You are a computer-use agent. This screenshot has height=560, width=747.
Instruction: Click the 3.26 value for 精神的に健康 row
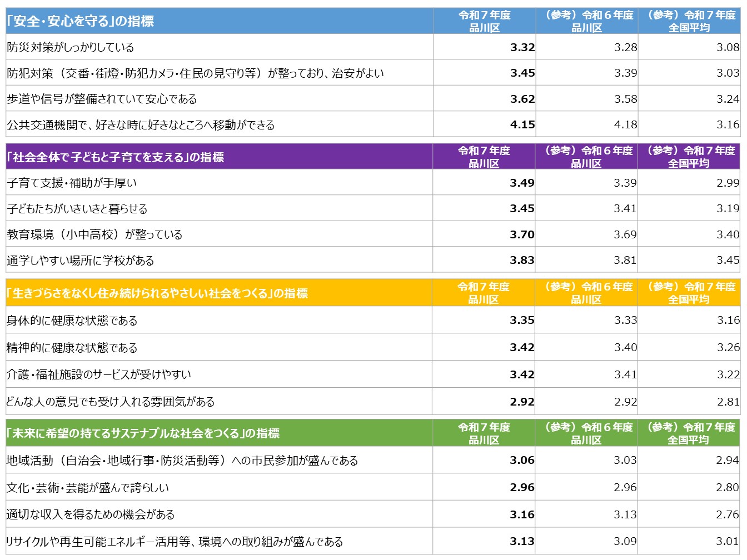728,348
